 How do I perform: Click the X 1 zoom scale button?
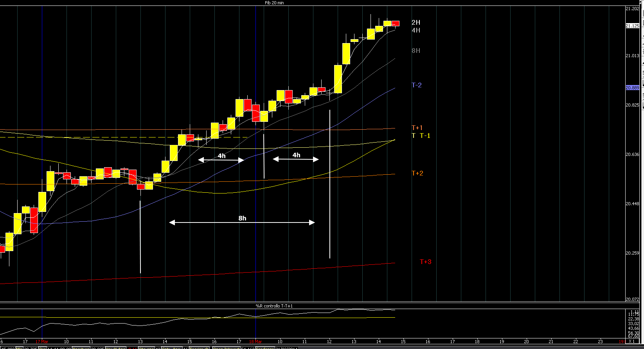tap(631, 341)
